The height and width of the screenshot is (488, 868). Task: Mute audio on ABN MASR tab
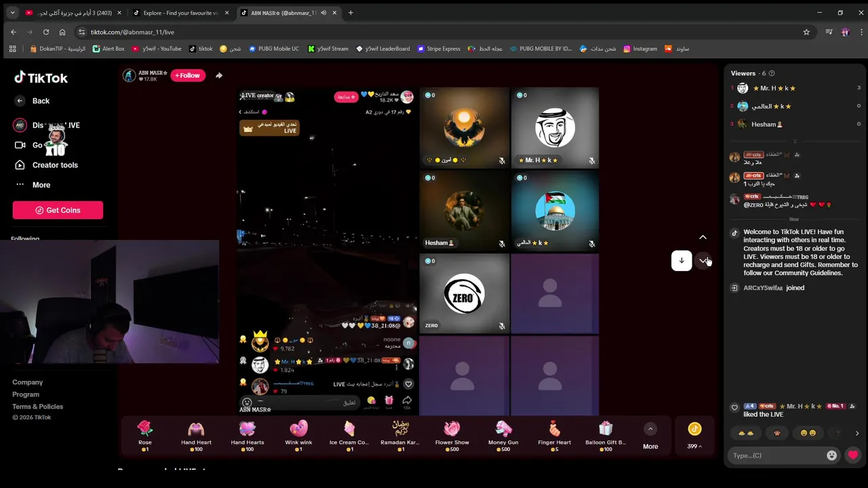coord(323,13)
